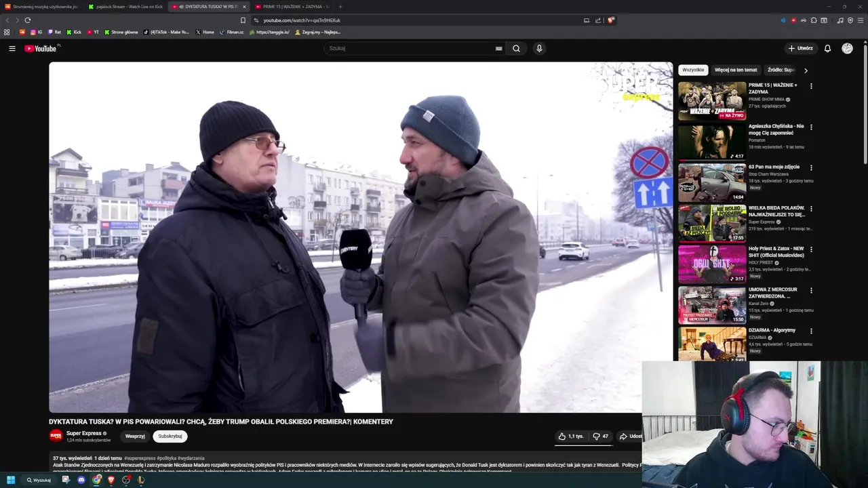Open the Strona główna bookmark
Image resolution: width=868 pixels, height=488 pixels.
(121, 32)
